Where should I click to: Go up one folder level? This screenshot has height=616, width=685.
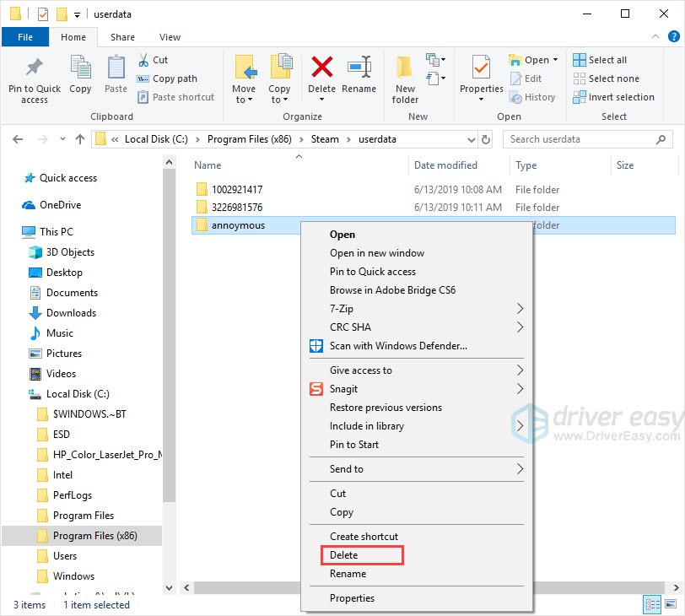(80, 139)
